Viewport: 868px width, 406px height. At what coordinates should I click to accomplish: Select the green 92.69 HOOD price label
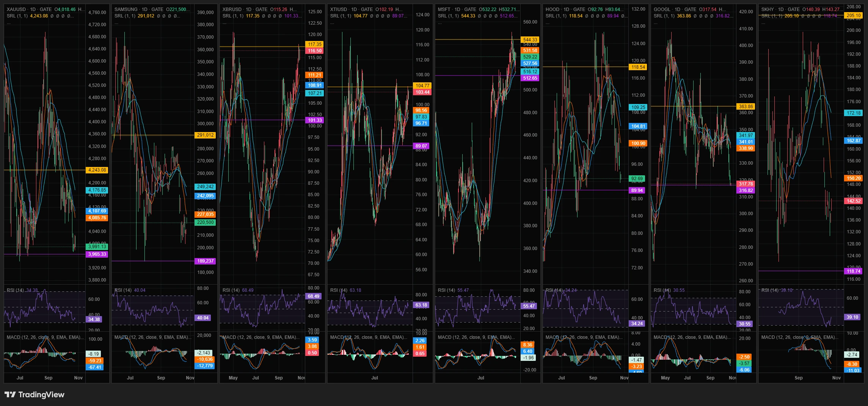tap(637, 179)
